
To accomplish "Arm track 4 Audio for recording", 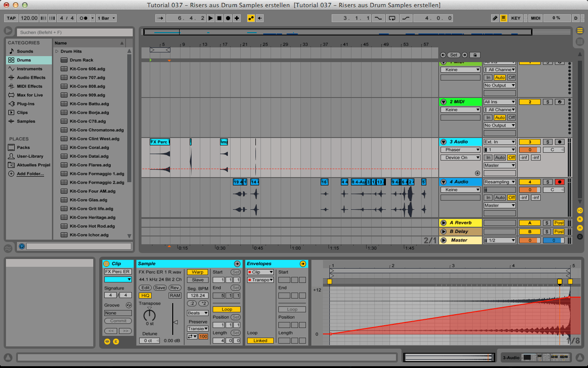I will pyautogui.click(x=560, y=182).
